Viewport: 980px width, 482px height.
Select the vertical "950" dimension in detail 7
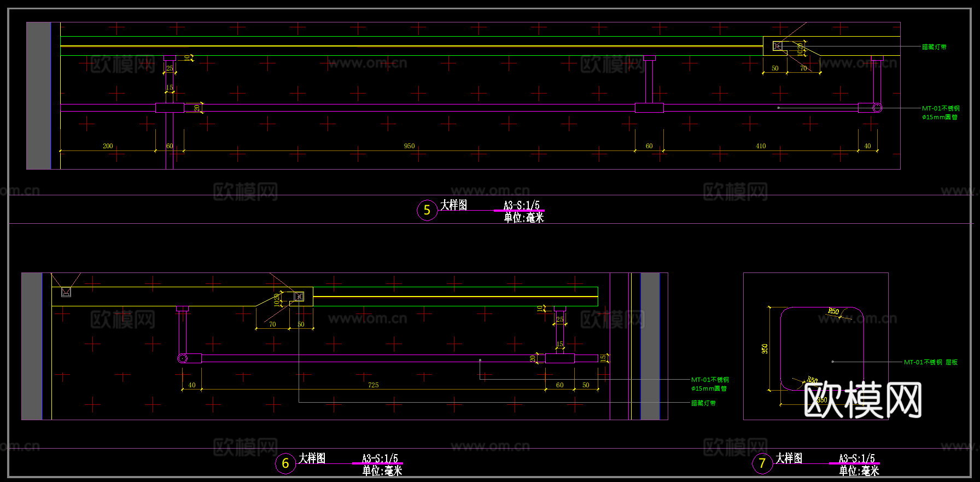[765, 349]
